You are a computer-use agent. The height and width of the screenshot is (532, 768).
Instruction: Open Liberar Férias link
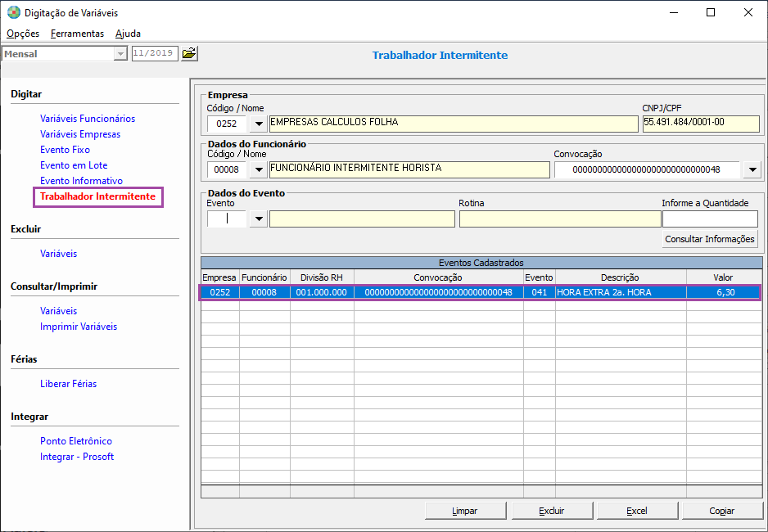click(69, 384)
